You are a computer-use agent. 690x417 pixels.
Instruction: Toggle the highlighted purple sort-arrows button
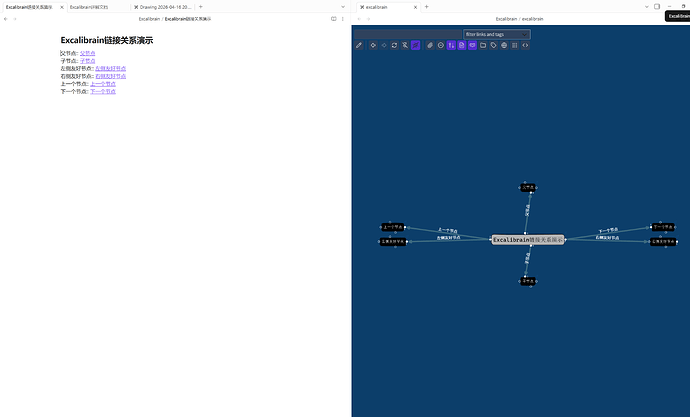[451, 45]
